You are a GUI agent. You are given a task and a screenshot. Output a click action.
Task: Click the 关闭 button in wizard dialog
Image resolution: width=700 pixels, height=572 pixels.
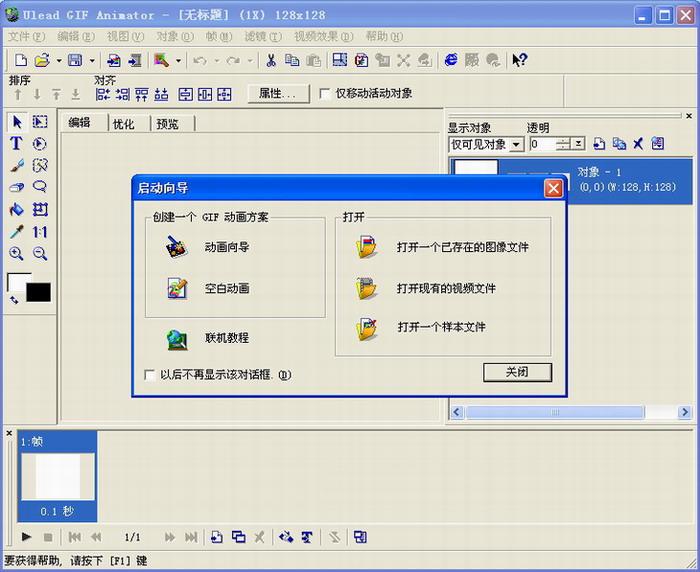(517, 372)
